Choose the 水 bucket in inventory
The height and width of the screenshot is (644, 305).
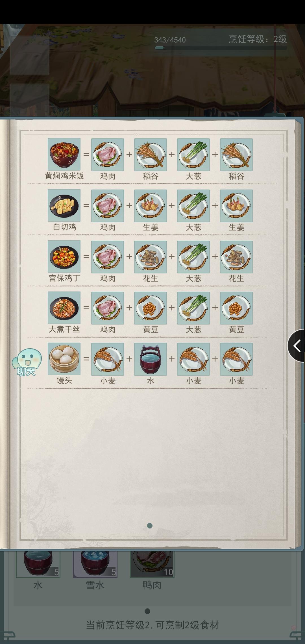click(x=38, y=564)
